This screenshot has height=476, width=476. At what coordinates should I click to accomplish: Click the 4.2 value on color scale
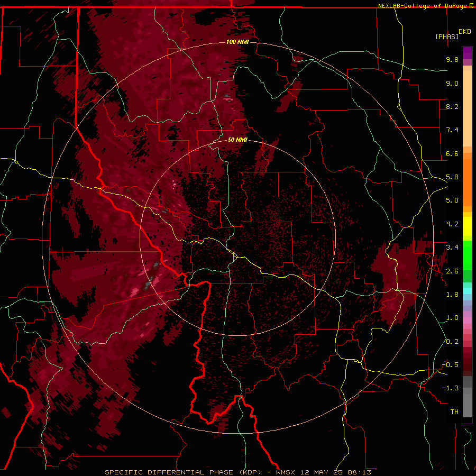click(x=452, y=224)
